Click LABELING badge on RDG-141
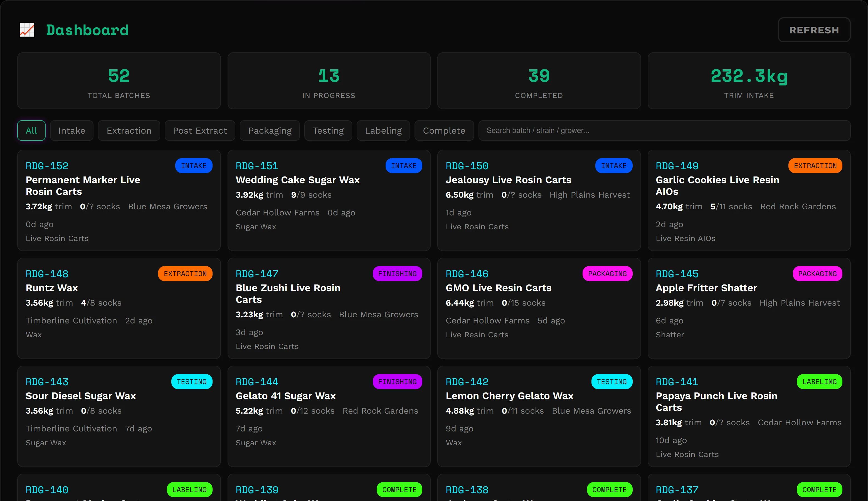The image size is (868, 501). point(820,382)
